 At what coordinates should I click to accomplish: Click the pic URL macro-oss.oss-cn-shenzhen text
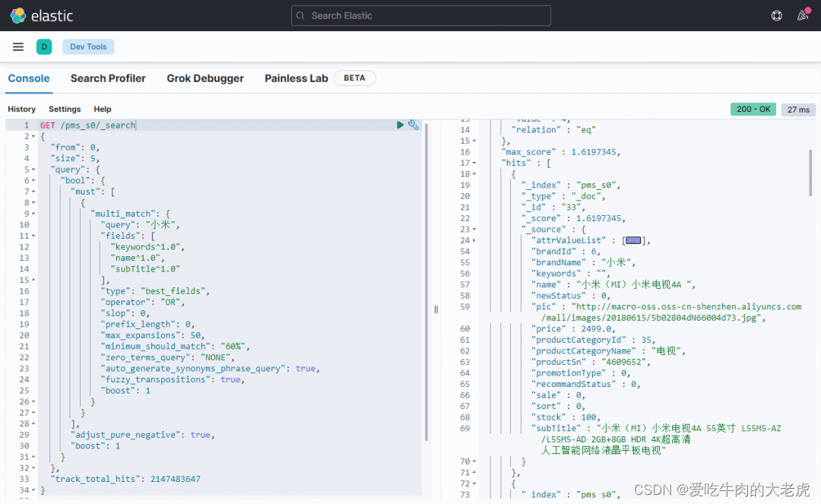[686, 306]
